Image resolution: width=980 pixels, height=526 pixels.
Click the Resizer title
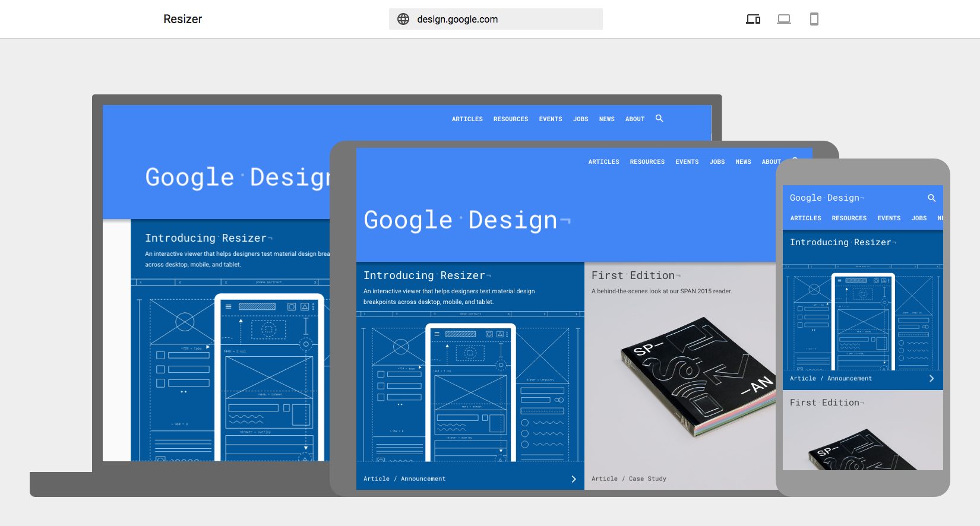[x=183, y=19]
